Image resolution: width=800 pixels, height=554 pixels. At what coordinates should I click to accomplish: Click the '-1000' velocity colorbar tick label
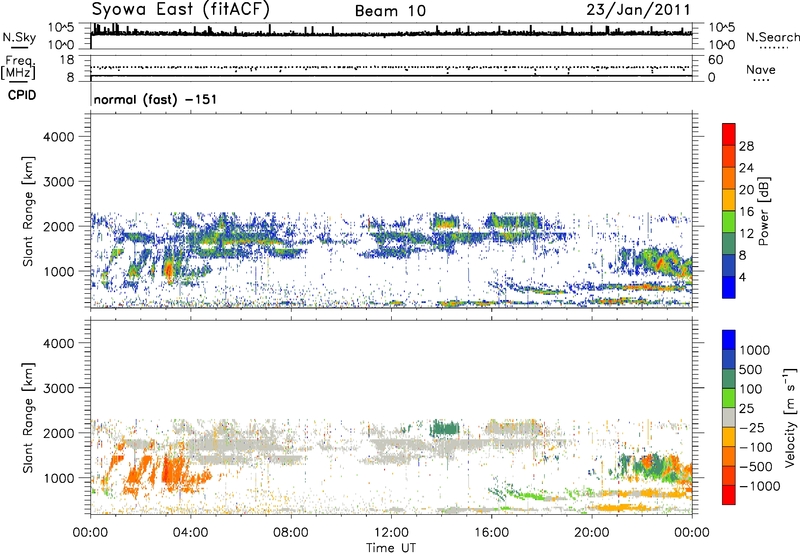tap(759, 486)
